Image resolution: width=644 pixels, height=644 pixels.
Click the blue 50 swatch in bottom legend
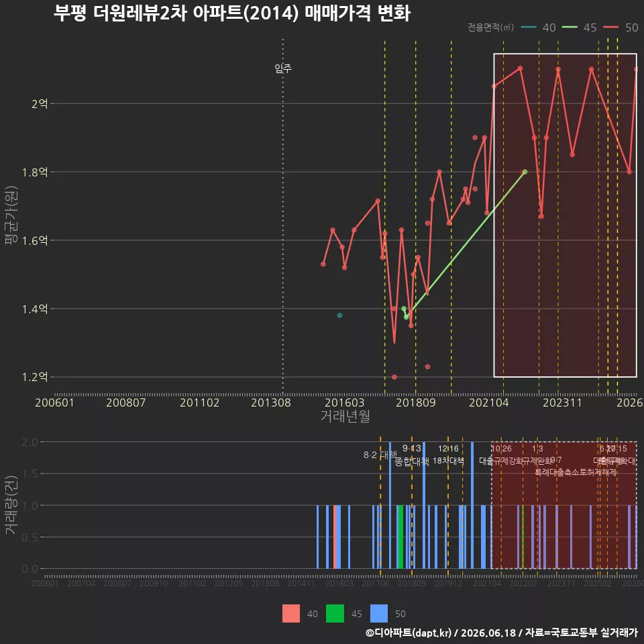pyautogui.click(x=378, y=614)
